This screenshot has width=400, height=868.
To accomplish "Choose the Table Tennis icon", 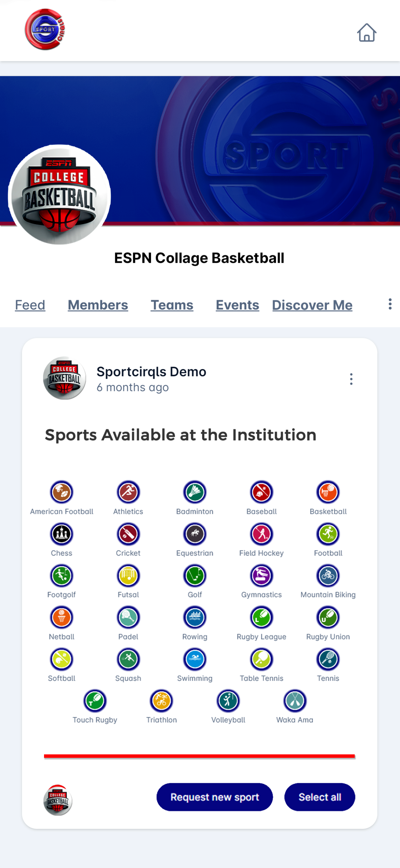I will point(261,659).
